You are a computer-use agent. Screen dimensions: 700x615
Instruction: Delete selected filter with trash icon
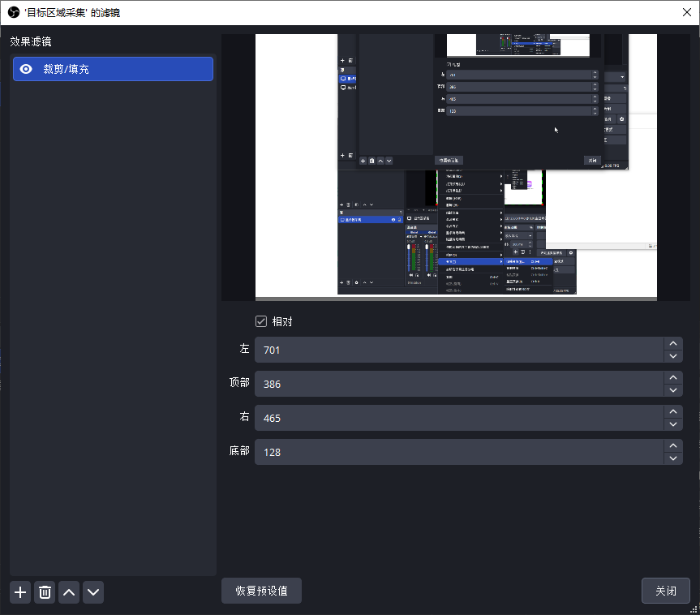coord(45,592)
